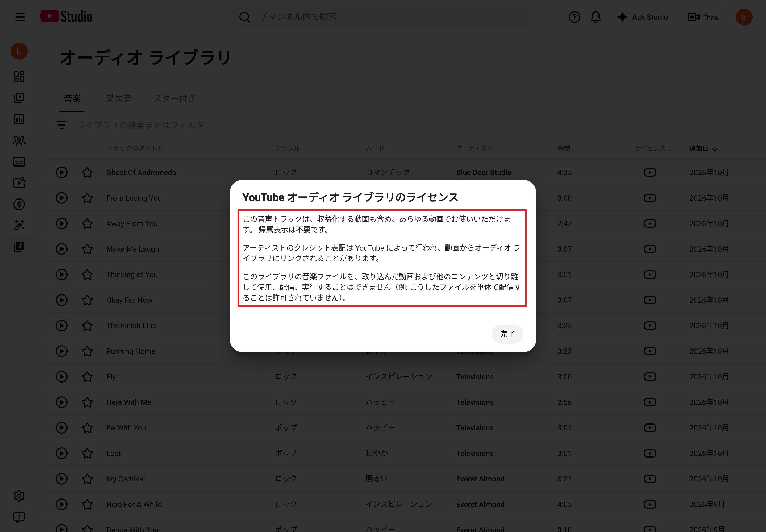Click the Ask Studio button
Viewport: 766px width, 532px height.
643,17
